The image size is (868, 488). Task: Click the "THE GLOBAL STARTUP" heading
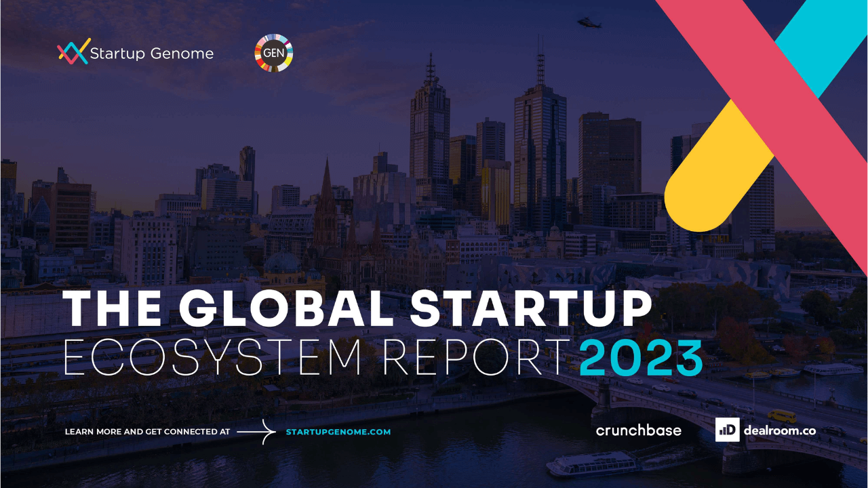pos(357,307)
